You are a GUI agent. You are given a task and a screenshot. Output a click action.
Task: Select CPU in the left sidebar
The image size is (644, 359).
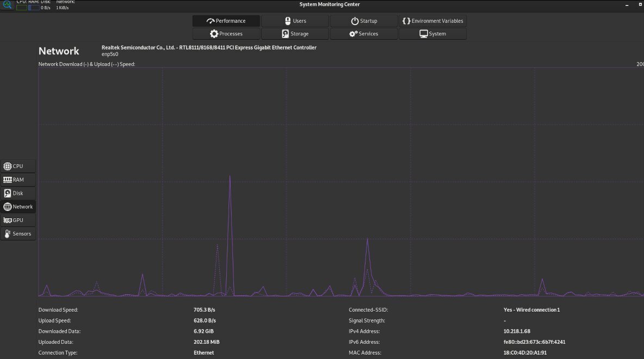pyautogui.click(x=18, y=166)
